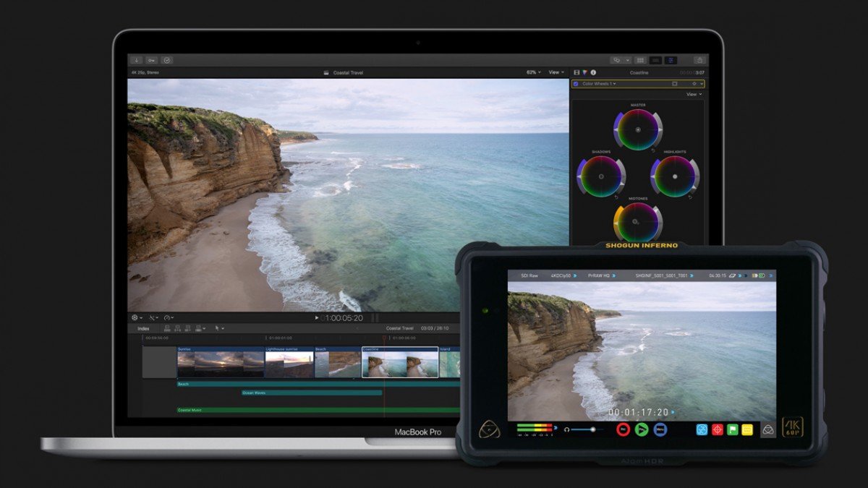The image size is (868, 488).
Task: Tap the green flag tag icon on Shogun
Action: (x=732, y=429)
